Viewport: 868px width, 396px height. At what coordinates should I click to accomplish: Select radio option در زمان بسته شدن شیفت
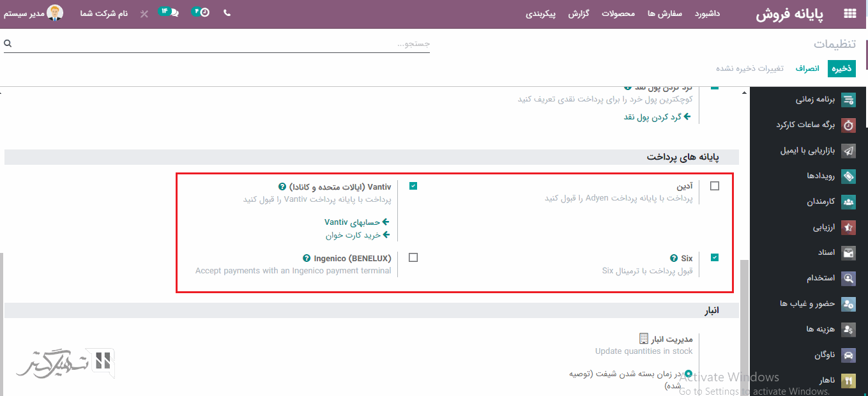(689, 373)
